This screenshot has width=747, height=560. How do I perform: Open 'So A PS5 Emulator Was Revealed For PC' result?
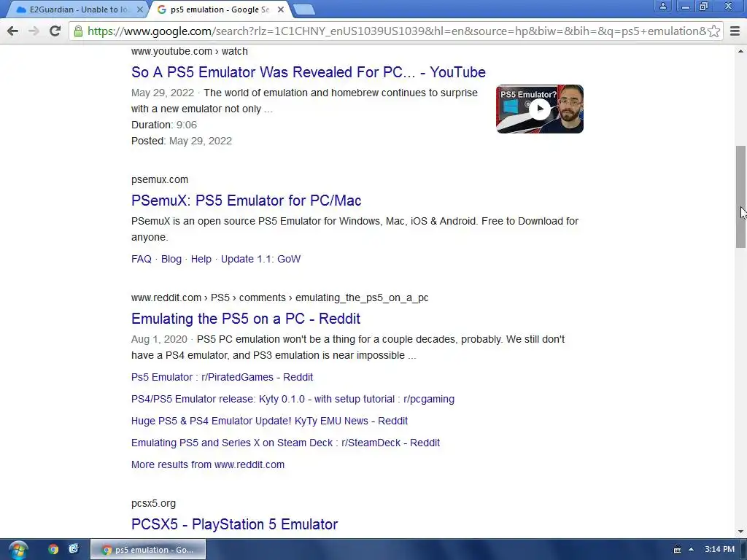309,72
